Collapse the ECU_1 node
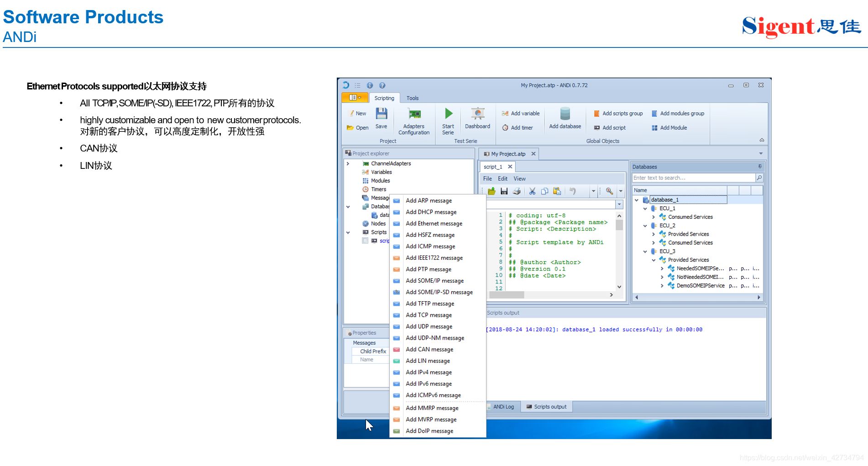Viewport: 868px width, 466px height. (x=645, y=209)
